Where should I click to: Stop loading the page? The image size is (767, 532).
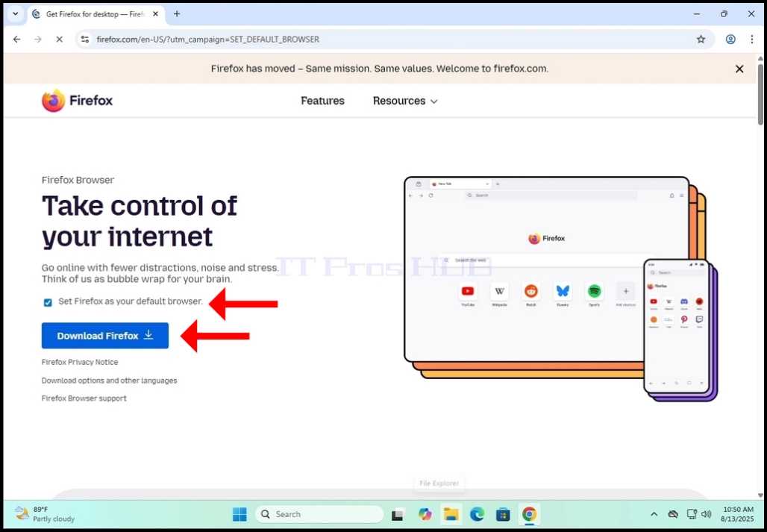point(59,39)
